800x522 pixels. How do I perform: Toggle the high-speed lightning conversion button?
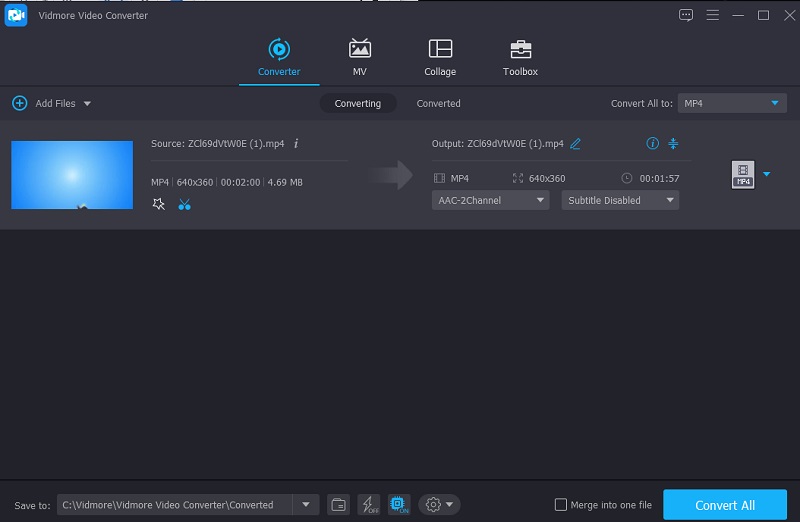pyautogui.click(x=368, y=505)
